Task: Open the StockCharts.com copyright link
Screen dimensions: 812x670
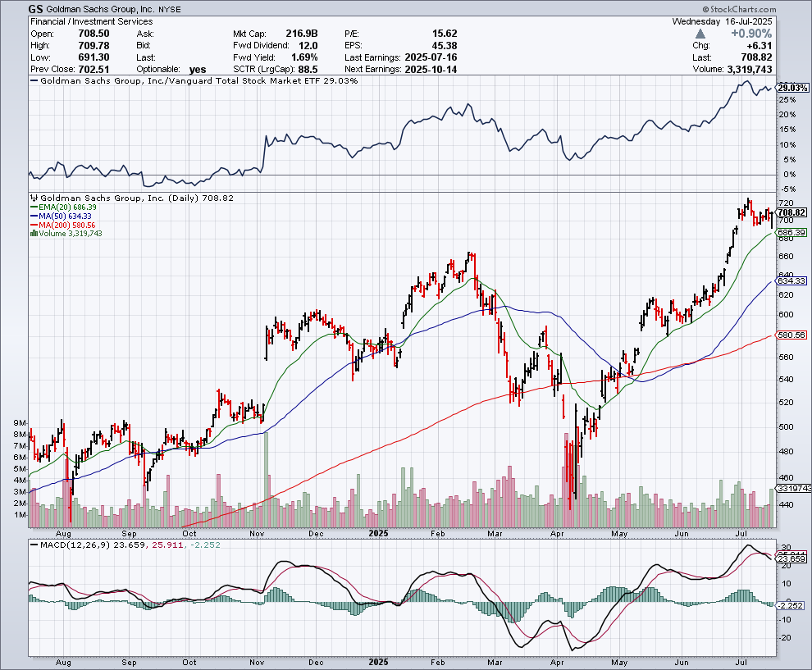Action: (739, 9)
